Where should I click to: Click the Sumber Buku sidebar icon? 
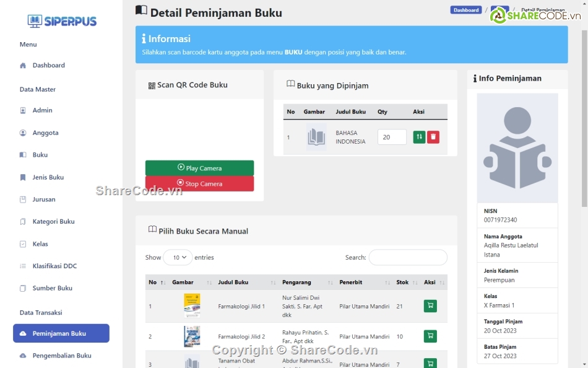tap(22, 288)
